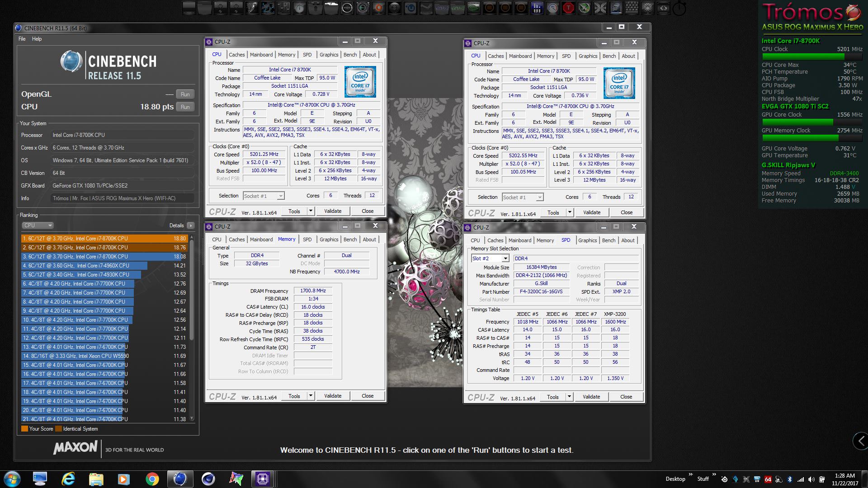Click the Bluetooth tray icon

pyautogui.click(x=790, y=479)
